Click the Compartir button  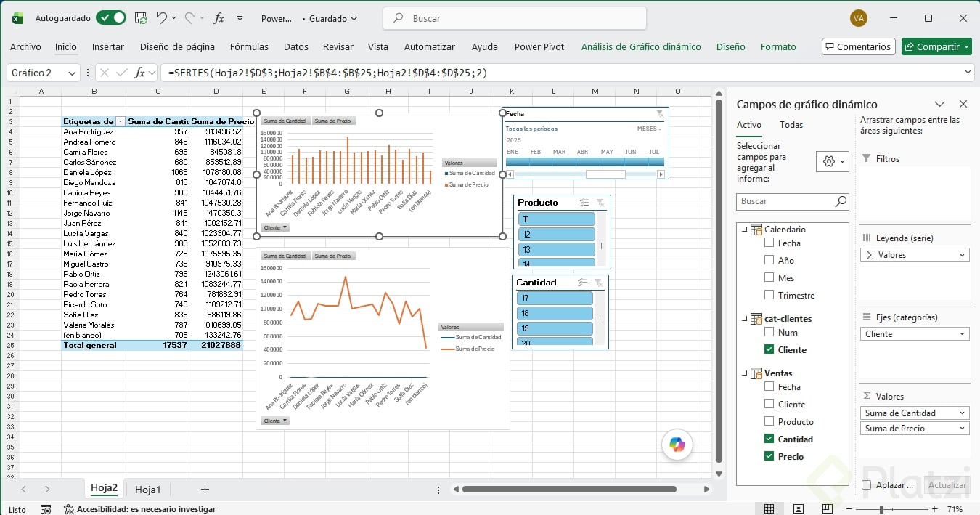click(936, 46)
